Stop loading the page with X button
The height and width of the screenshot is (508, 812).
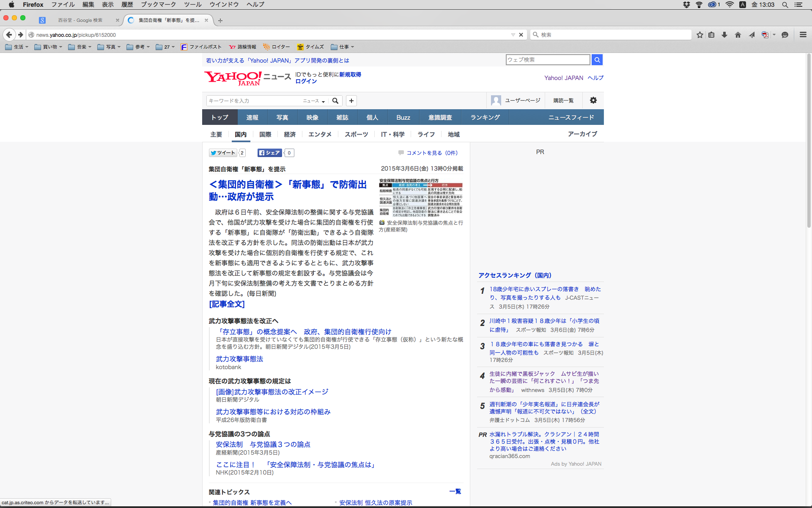pos(521,35)
